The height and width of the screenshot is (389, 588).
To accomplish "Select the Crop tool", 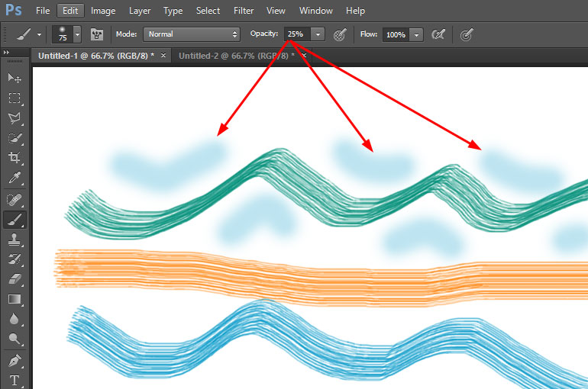I will (x=15, y=158).
